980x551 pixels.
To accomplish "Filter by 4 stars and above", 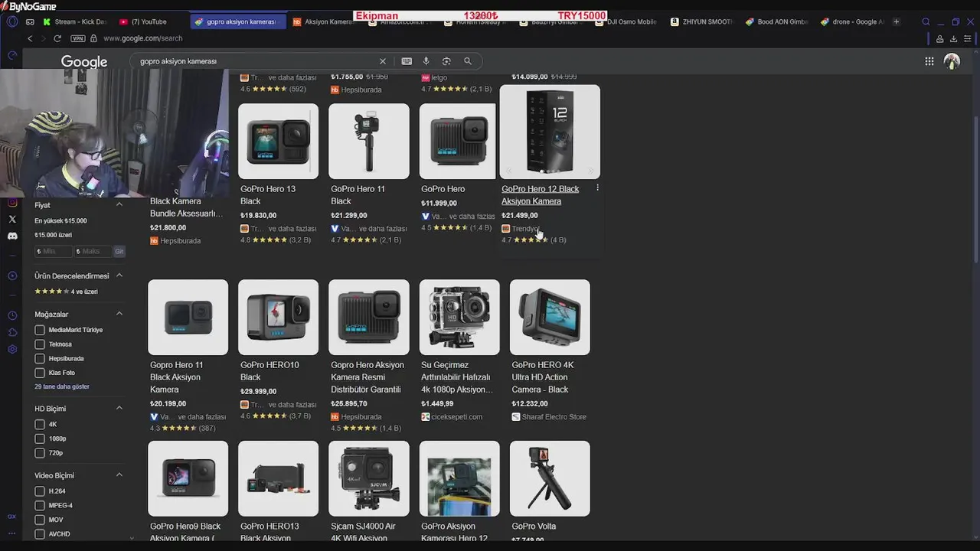I will click(66, 292).
